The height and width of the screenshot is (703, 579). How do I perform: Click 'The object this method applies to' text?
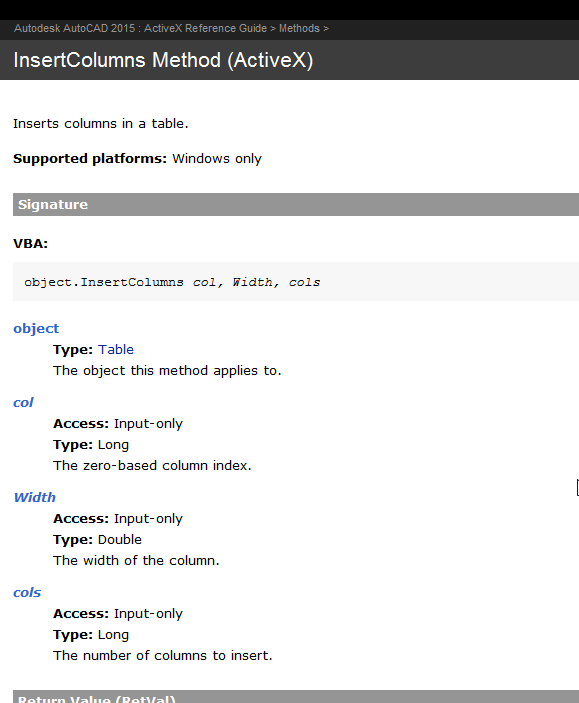tap(167, 371)
